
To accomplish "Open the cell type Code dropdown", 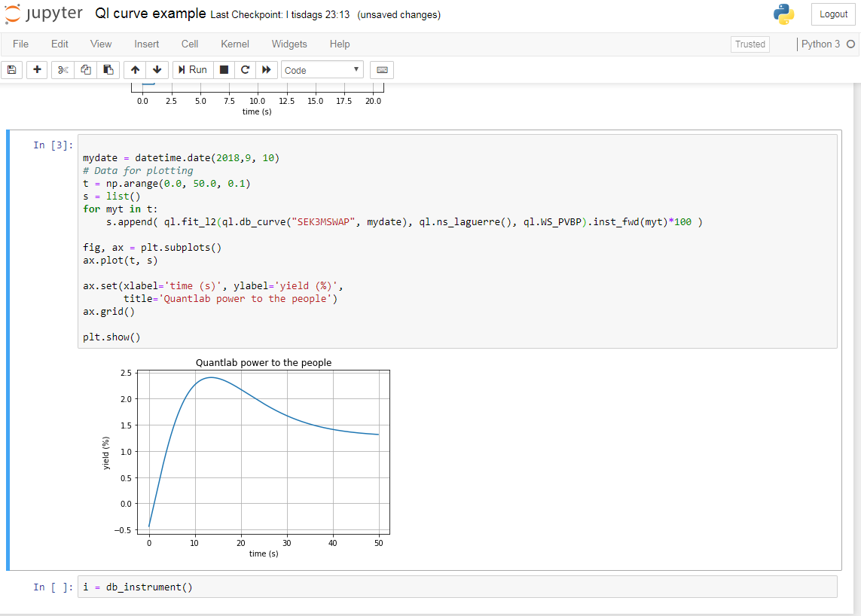I will pyautogui.click(x=322, y=70).
